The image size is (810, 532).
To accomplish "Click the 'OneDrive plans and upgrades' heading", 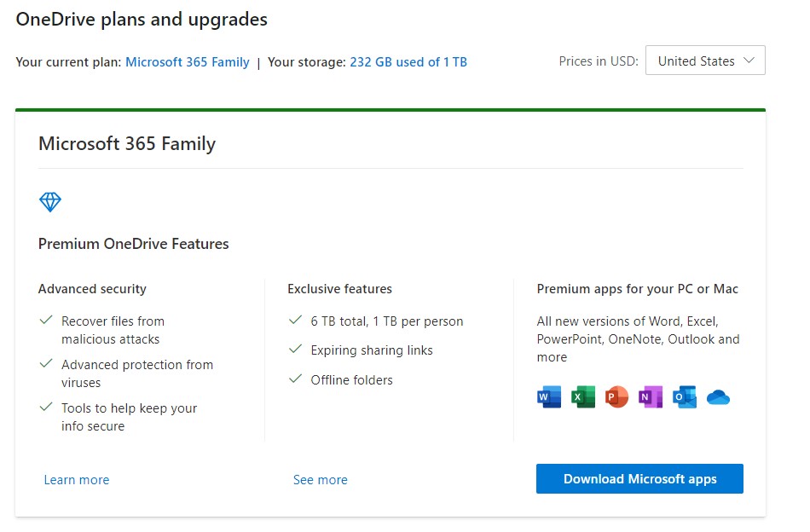I will point(142,19).
